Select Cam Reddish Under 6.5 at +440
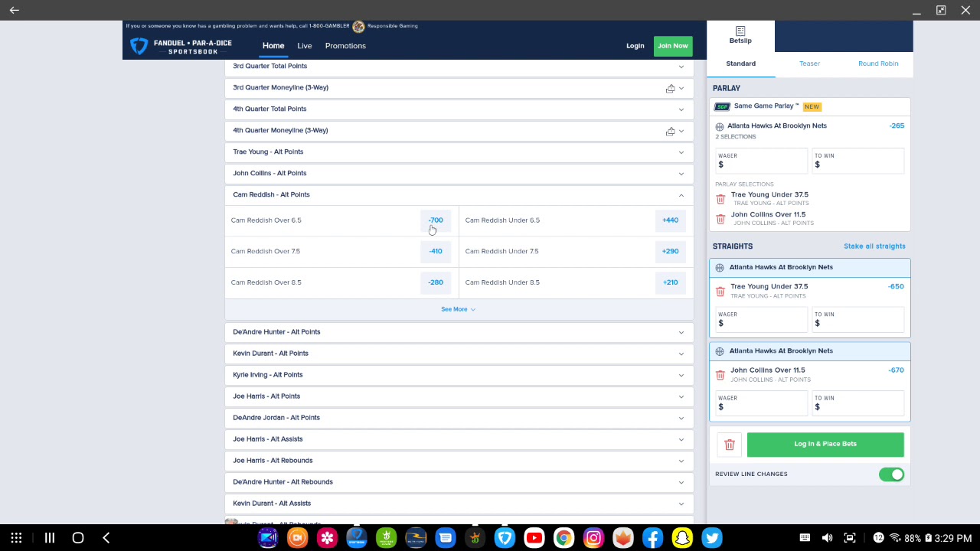The image size is (980, 551). click(670, 220)
